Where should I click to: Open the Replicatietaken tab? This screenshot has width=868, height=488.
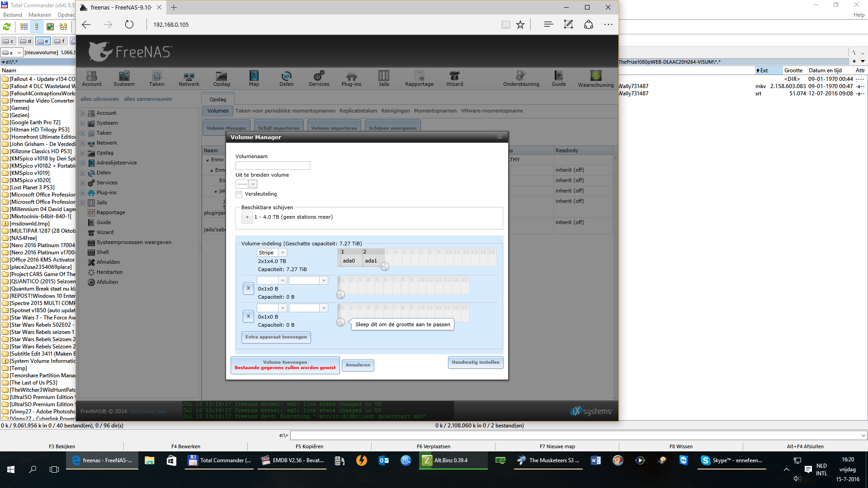pyautogui.click(x=358, y=111)
